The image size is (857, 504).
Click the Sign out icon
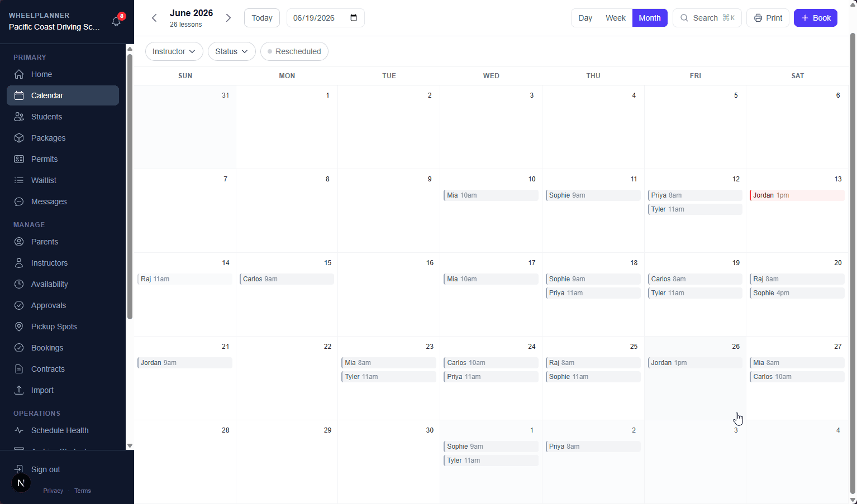[19, 469]
